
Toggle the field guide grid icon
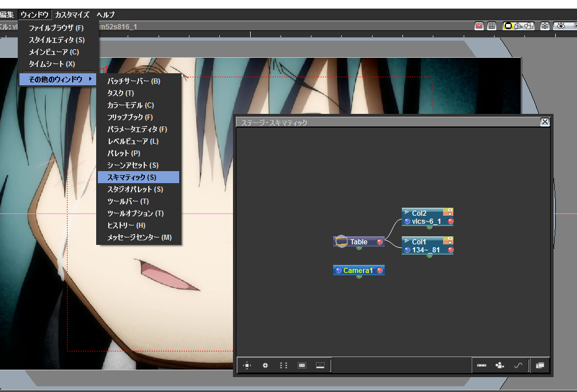coord(492,26)
